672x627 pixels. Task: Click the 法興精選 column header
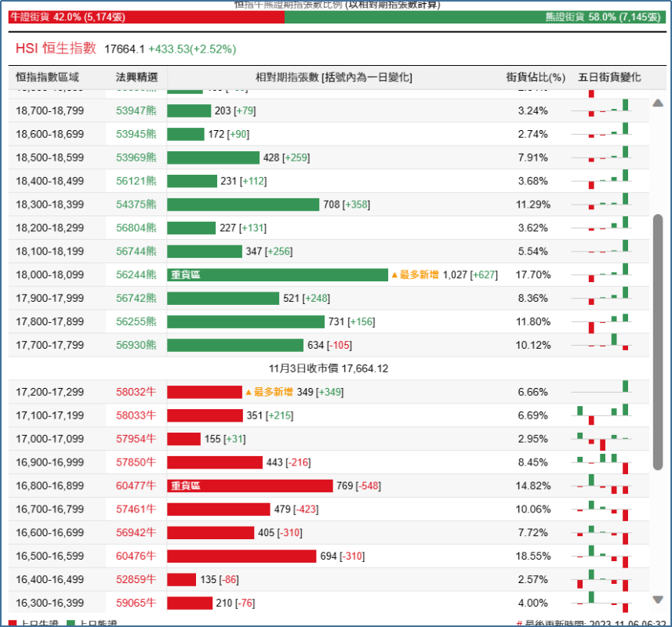coord(136,78)
